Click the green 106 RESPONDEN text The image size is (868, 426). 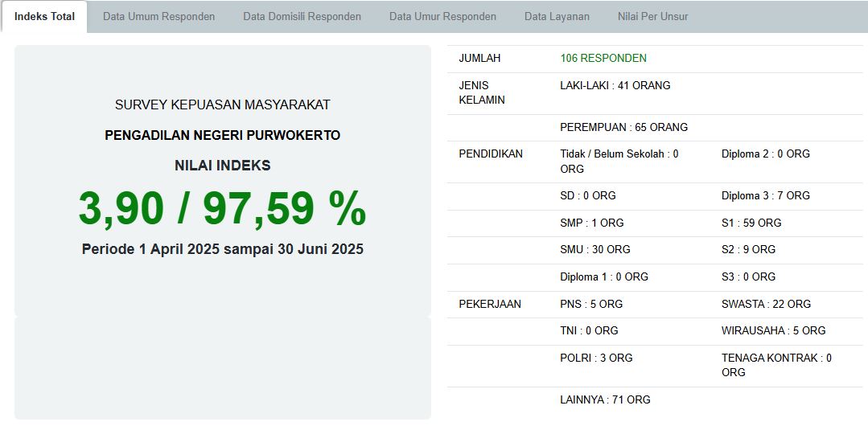[x=603, y=58]
